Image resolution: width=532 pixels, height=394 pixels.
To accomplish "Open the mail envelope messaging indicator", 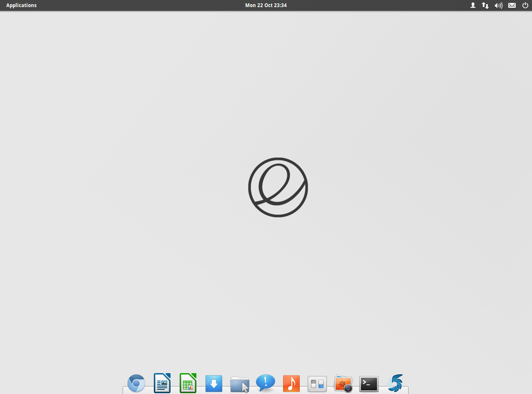I will point(512,5).
